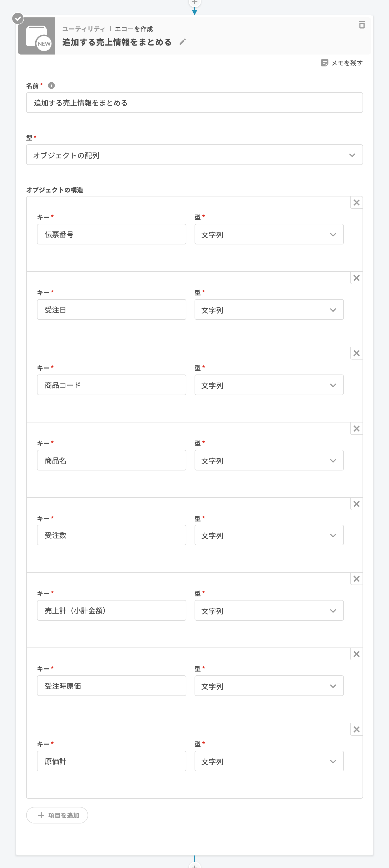Viewport: 389px width, 868px height.
Task: Click the pencil icon to rename step
Action: tap(182, 42)
